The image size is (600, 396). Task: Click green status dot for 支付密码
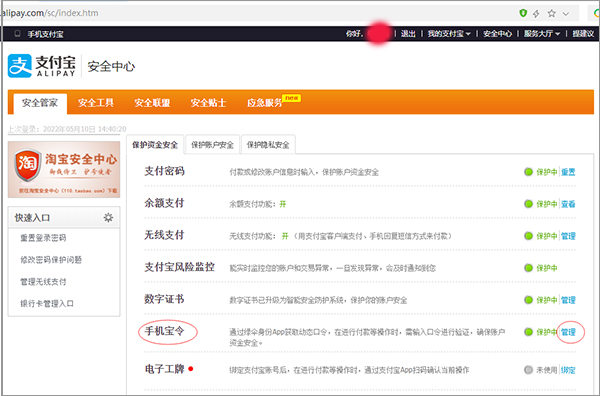(x=528, y=172)
